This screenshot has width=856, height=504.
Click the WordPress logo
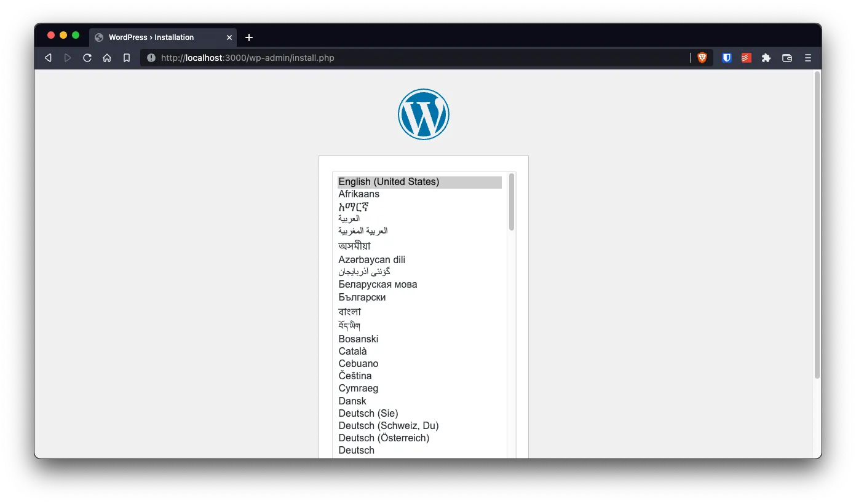tap(424, 114)
